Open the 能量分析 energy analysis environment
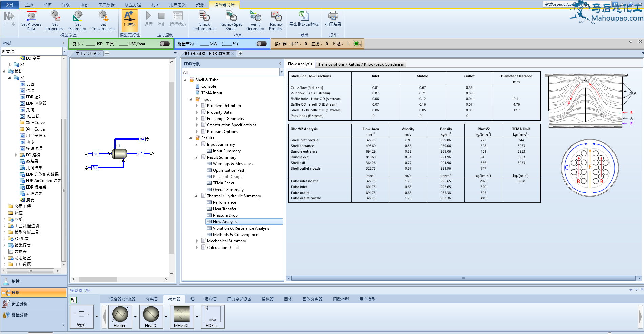The image size is (644, 334). coord(34,315)
